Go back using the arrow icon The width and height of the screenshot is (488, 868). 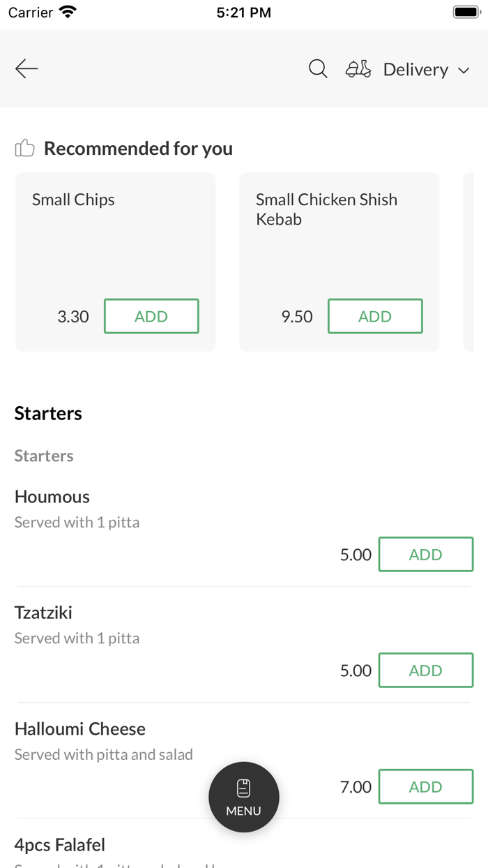[x=26, y=68]
